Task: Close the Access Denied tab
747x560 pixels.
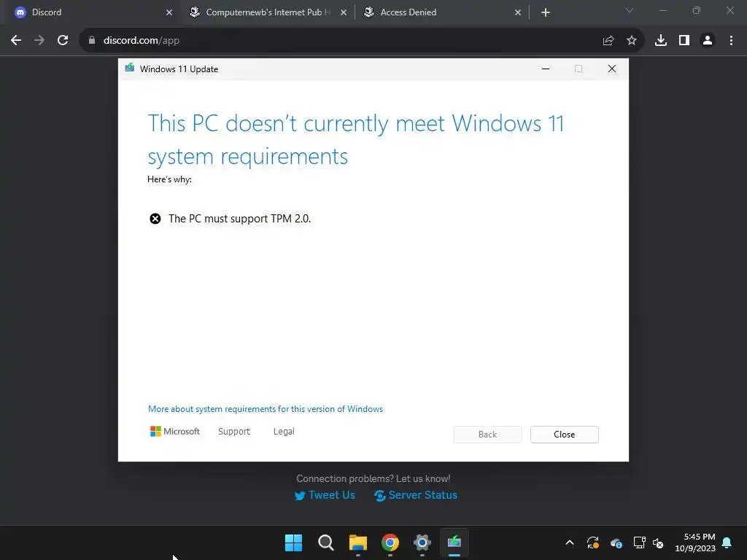Action: coord(518,12)
